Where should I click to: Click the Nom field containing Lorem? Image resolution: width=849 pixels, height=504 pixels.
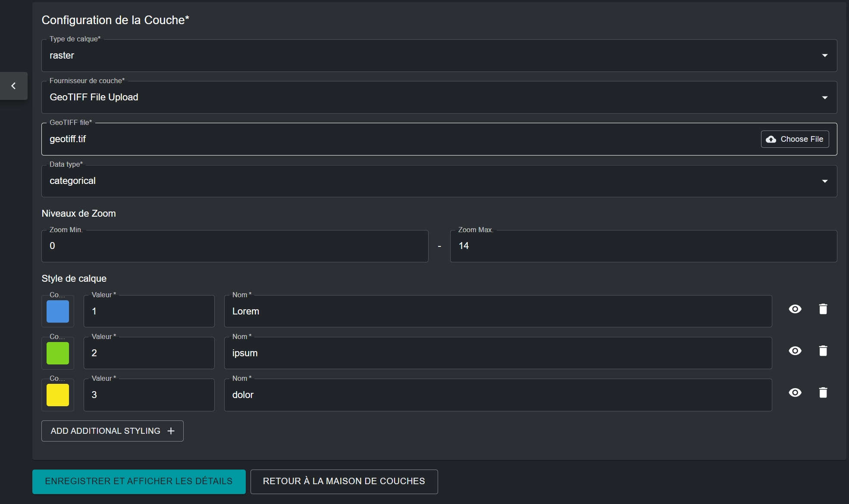point(498,311)
